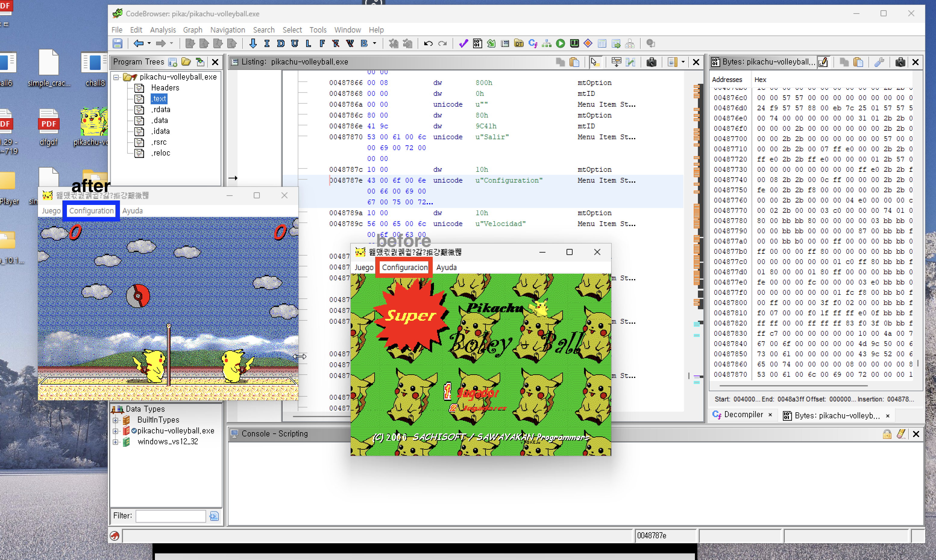The image size is (936, 560).
Task: Open the File menu in CodeBrowser
Action: [x=117, y=30]
